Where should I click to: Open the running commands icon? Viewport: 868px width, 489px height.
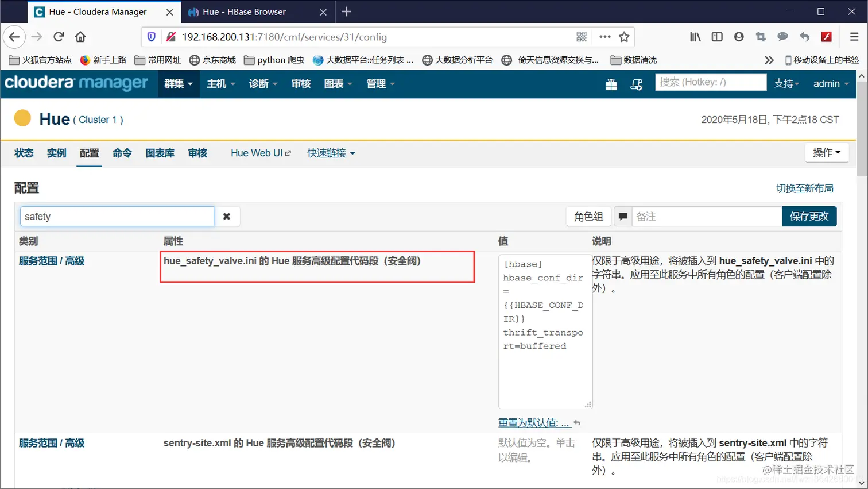tap(637, 84)
